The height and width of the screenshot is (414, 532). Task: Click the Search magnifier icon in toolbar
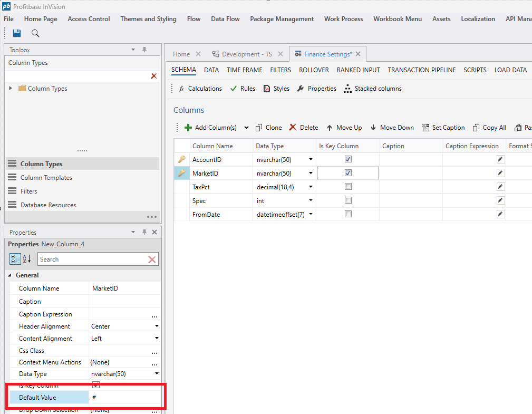click(35, 33)
